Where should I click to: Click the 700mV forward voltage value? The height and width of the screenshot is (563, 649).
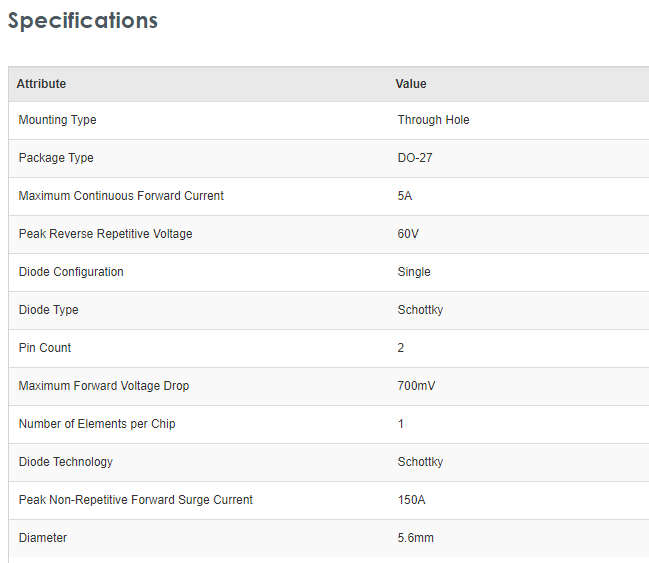416,386
